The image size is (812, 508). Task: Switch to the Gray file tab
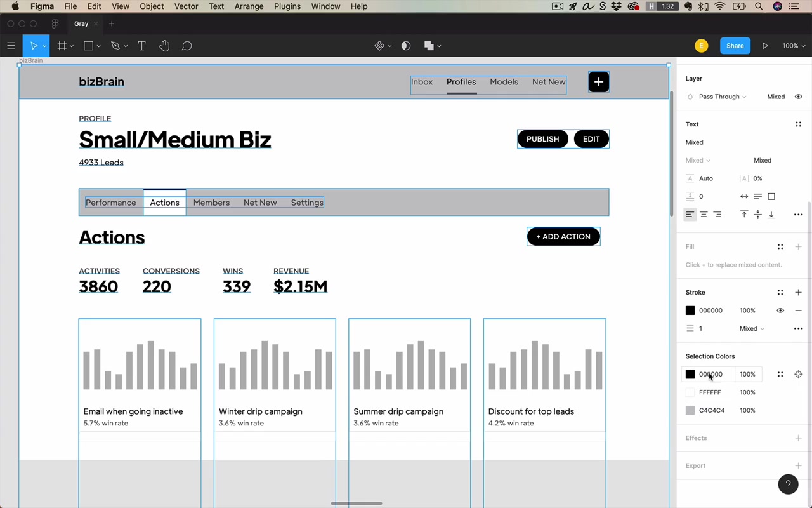coord(81,24)
